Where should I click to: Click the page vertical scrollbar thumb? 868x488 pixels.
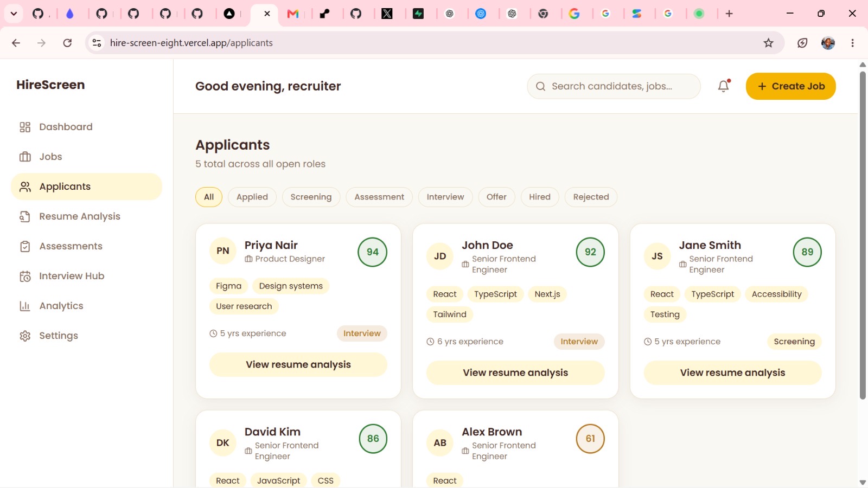(x=863, y=235)
